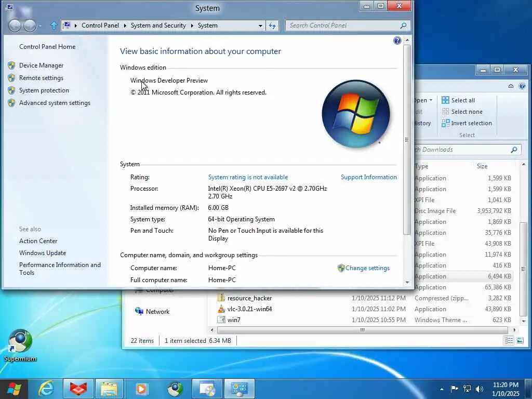Click System rating is not available link

[248, 177]
